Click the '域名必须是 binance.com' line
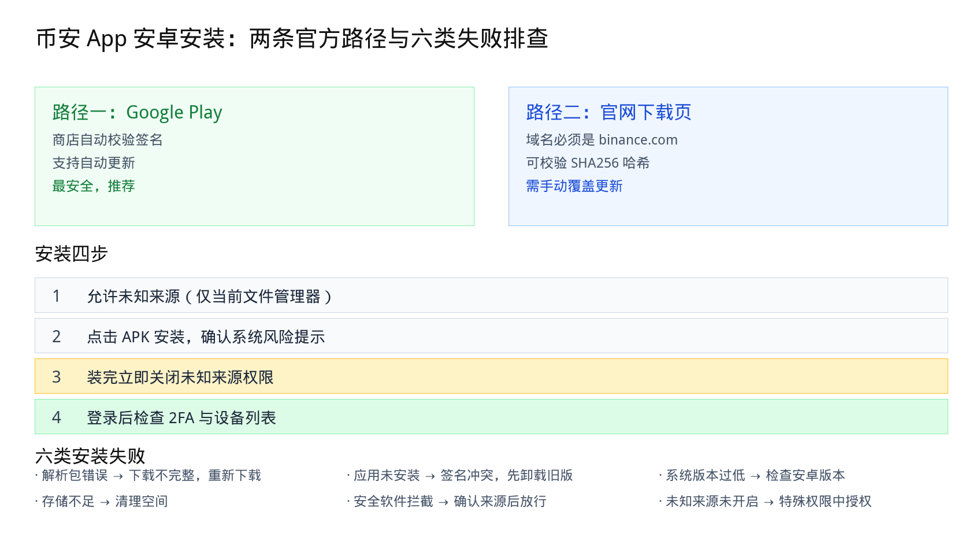 pyautogui.click(x=602, y=140)
